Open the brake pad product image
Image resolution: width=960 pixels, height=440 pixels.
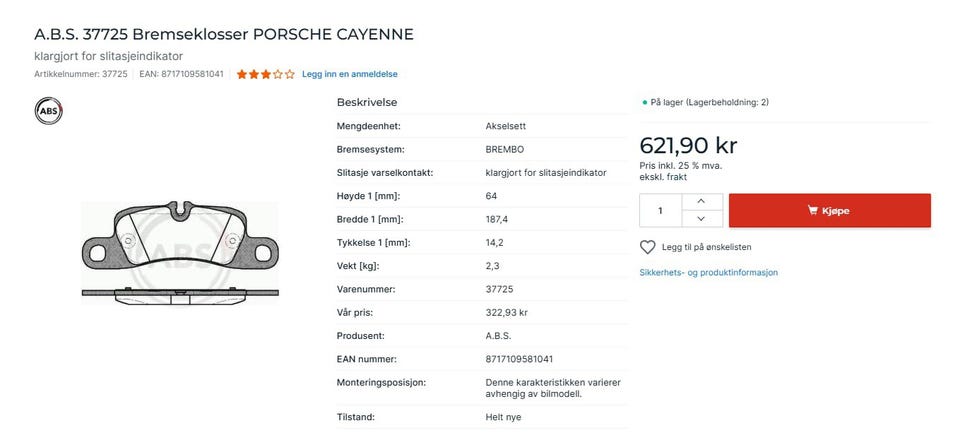[180, 253]
